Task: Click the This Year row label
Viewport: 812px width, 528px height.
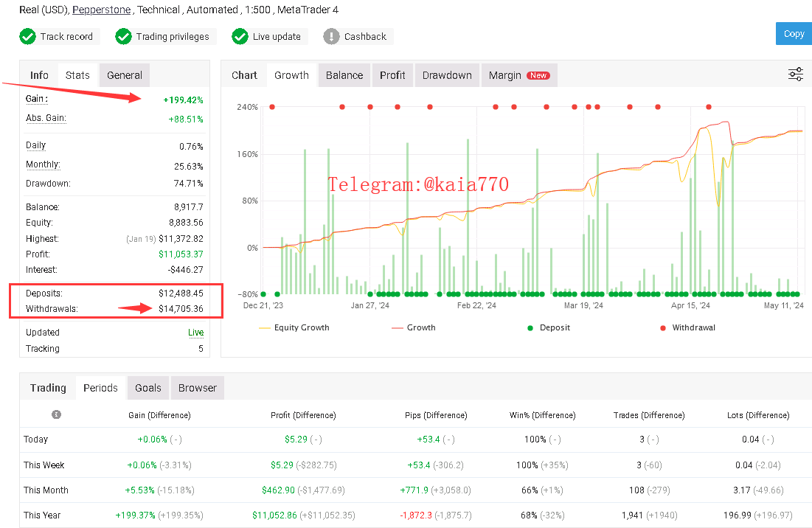Action: click(42, 515)
